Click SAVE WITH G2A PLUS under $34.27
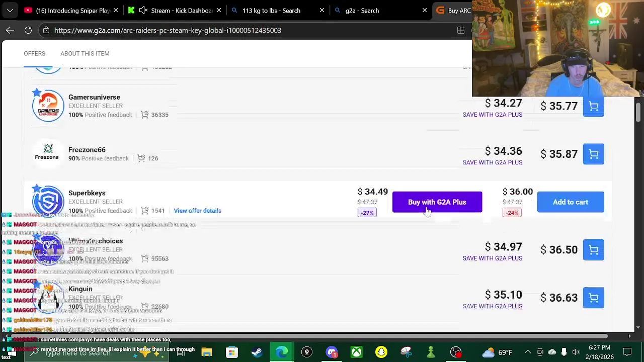Image resolution: width=644 pixels, height=362 pixels. 492,115
